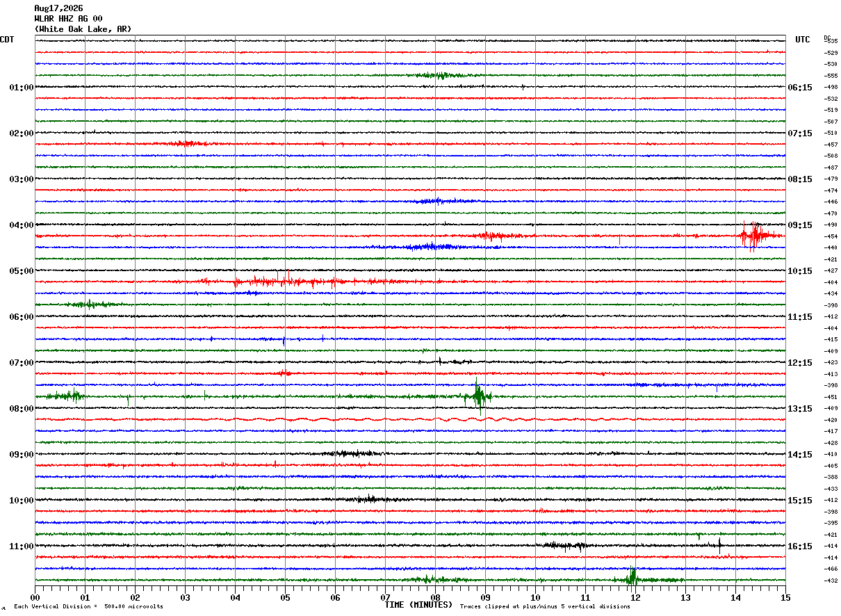This screenshot has height=616, width=841.
Task: Click the large red seismic burst near minute 14
Action: [x=755, y=236]
